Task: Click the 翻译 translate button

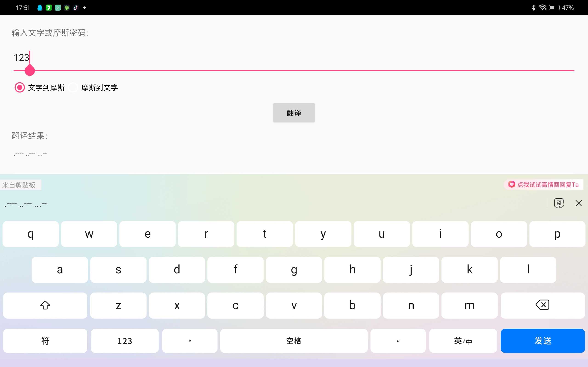Action: coord(294,113)
